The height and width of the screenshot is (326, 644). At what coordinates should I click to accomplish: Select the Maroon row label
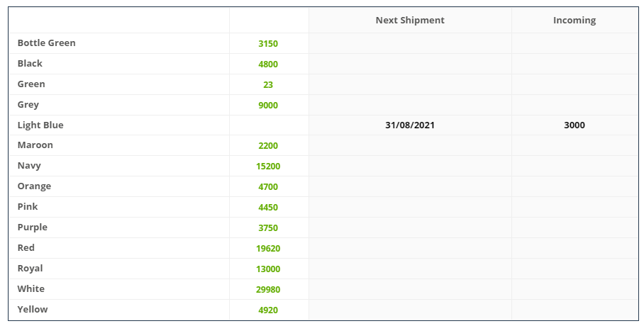click(35, 145)
